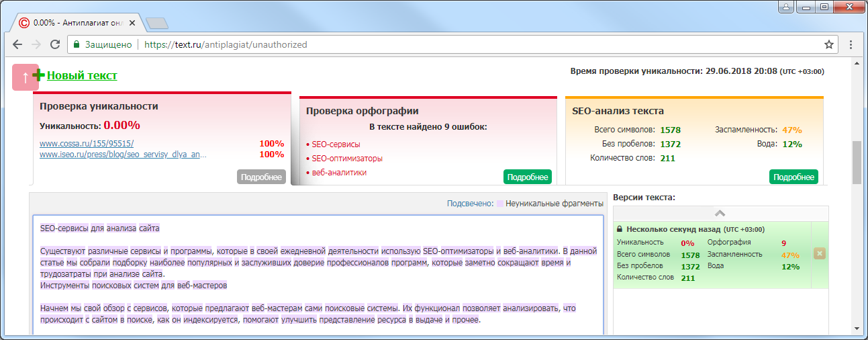The width and height of the screenshot is (868, 340).
Task: Click the page vertical scrollbar thumb
Action: tap(856, 162)
